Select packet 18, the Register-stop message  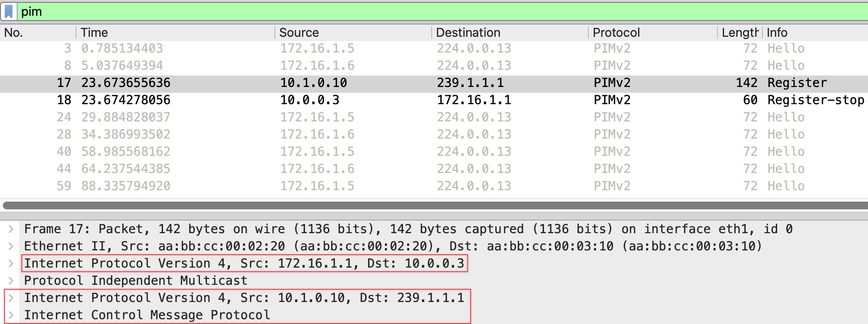point(430,100)
